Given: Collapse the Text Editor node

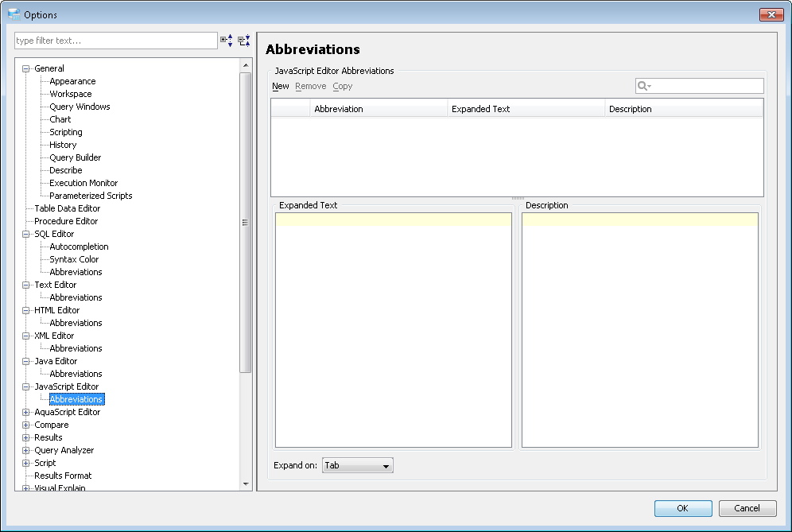Looking at the screenshot, I should (x=25, y=285).
